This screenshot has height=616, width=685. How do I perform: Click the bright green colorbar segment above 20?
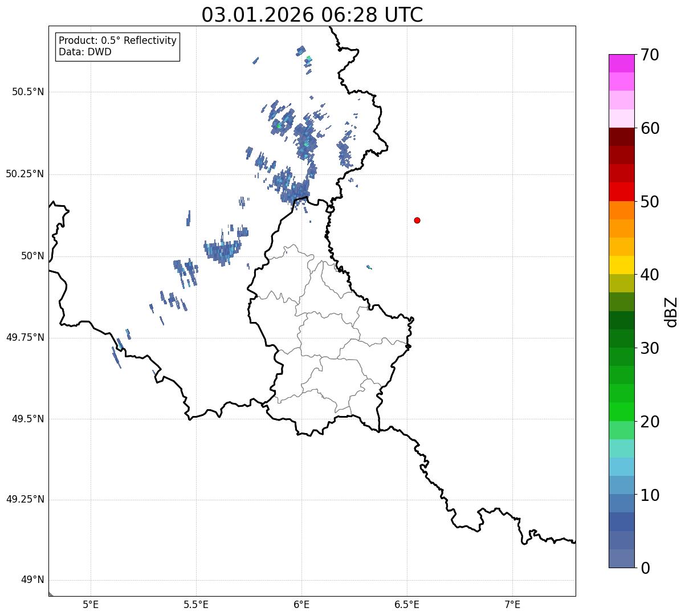(x=621, y=412)
